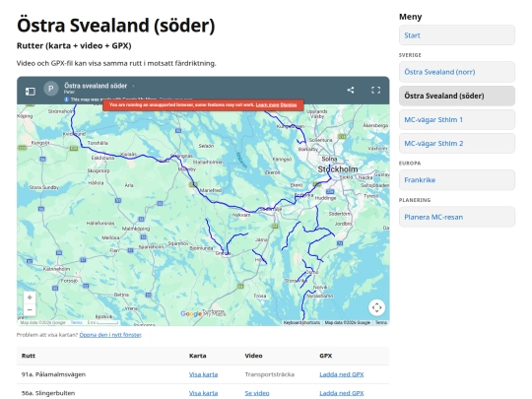The width and height of the screenshot is (532, 399).
Task: Show map for 56a. Slingerbulten
Action: point(203,393)
